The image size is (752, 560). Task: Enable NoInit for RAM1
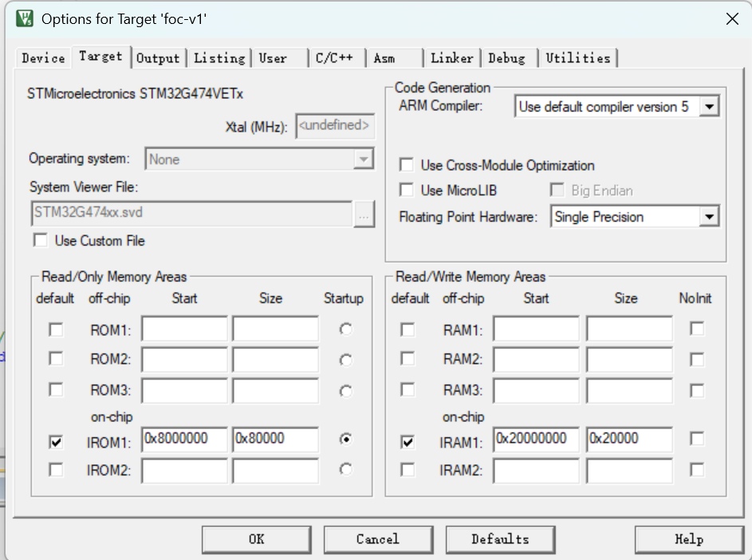[x=697, y=329]
